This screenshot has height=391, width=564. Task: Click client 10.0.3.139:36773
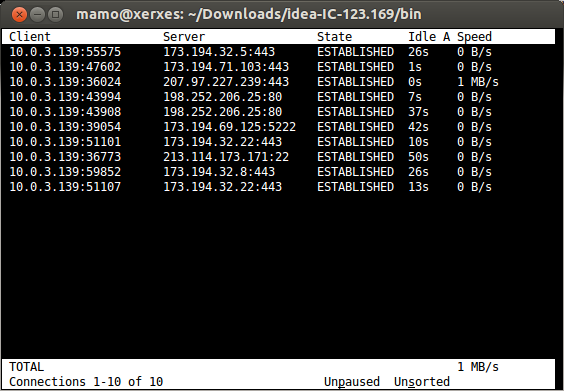click(65, 157)
